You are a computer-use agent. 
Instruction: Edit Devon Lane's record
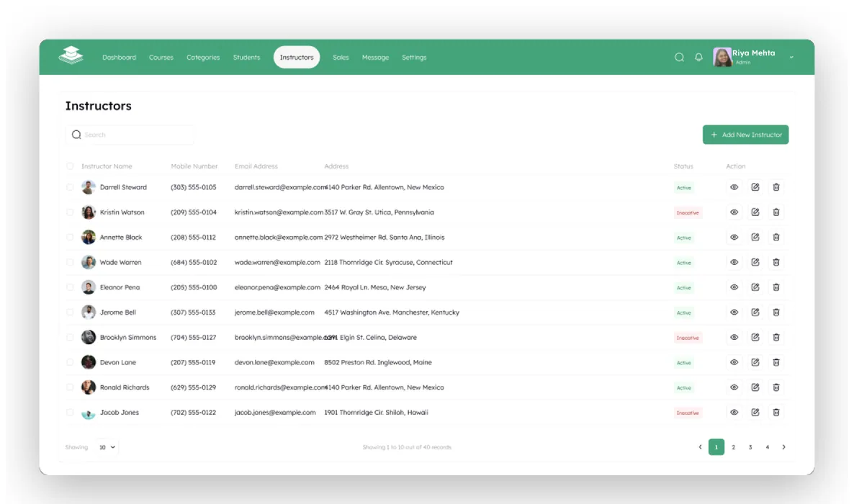755,362
